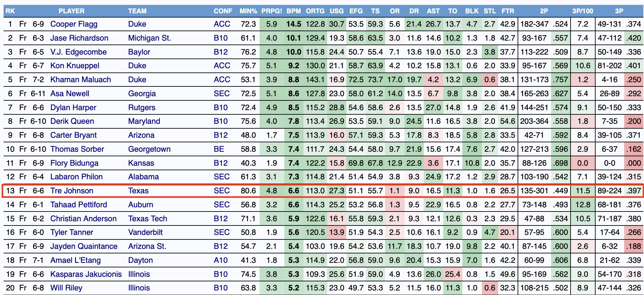
Task: Open Kon Knueppel player page
Action: tap(75, 66)
